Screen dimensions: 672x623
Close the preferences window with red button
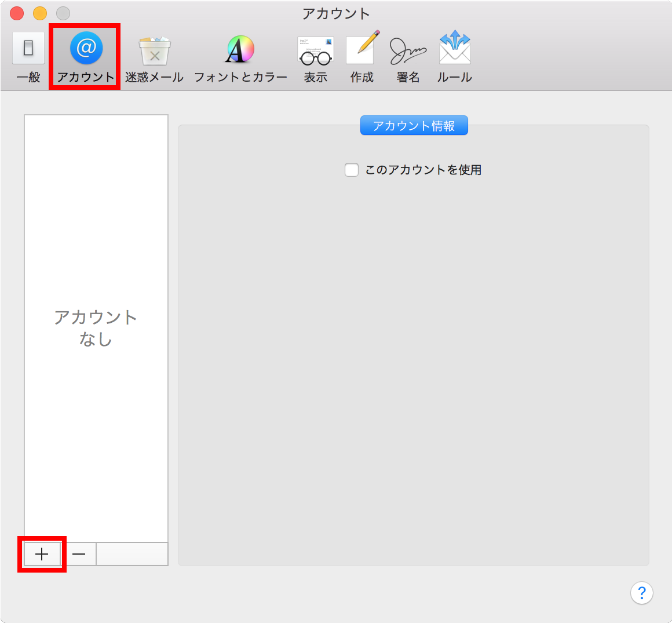pos(17,13)
